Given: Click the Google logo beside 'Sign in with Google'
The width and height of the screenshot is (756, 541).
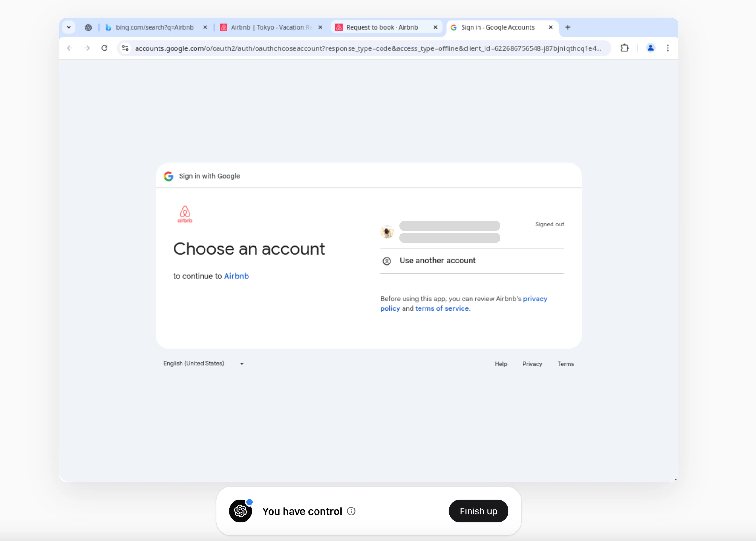Looking at the screenshot, I should 168,176.
